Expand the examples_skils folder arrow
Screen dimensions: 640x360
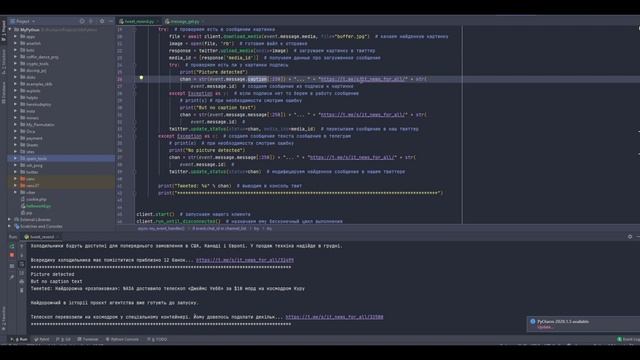coord(16,84)
